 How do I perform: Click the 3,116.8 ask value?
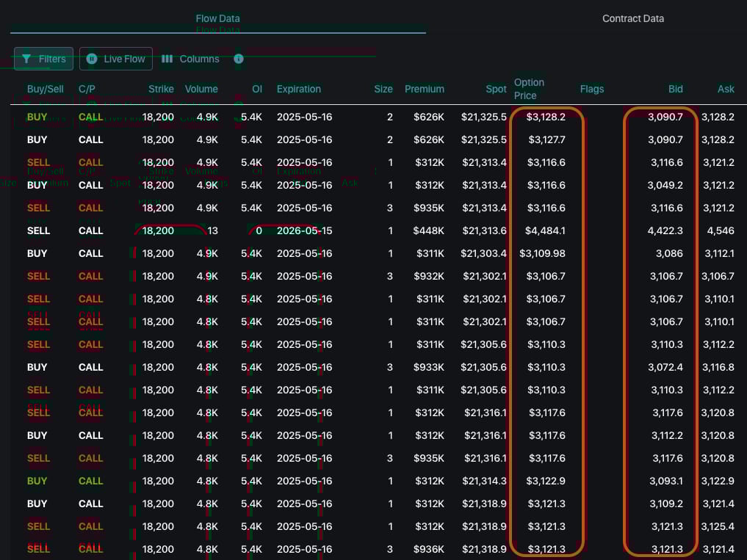(718, 367)
